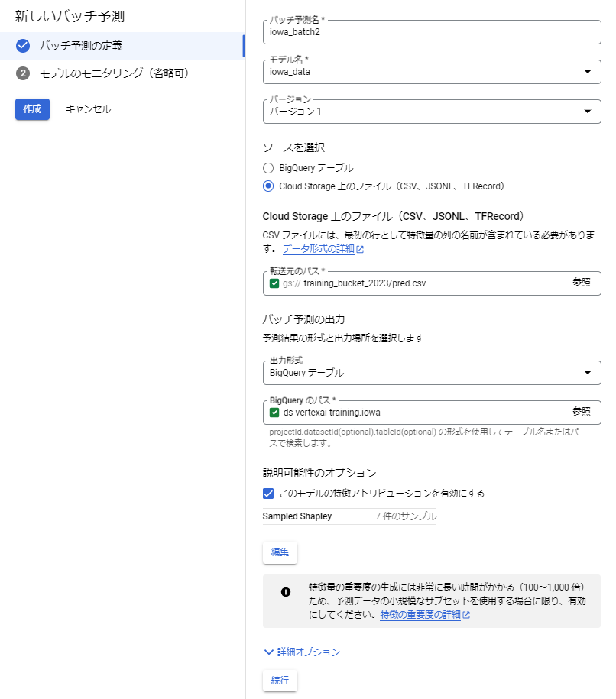The height and width of the screenshot is (699, 616).
Task: Click the 新しいバッチ予測 heading
Action: (70, 16)
